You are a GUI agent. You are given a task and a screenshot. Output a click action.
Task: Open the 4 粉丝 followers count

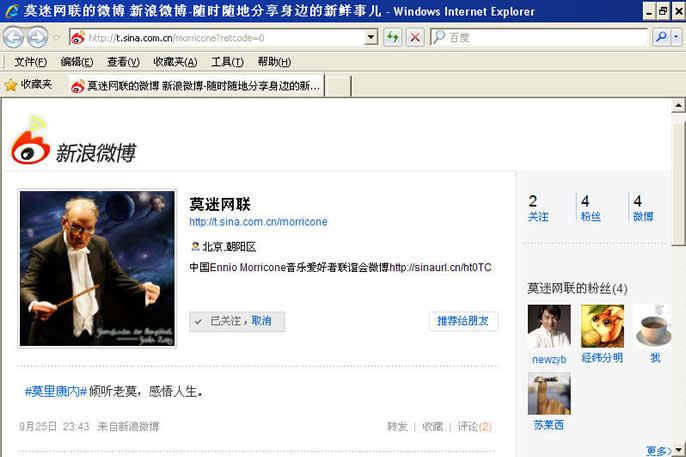pyautogui.click(x=590, y=208)
